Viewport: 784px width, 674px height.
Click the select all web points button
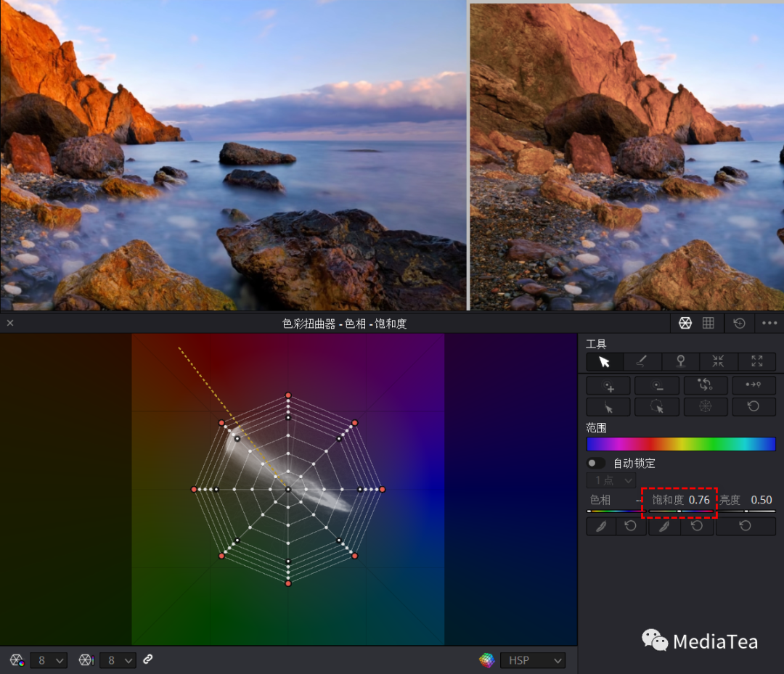[706, 407]
